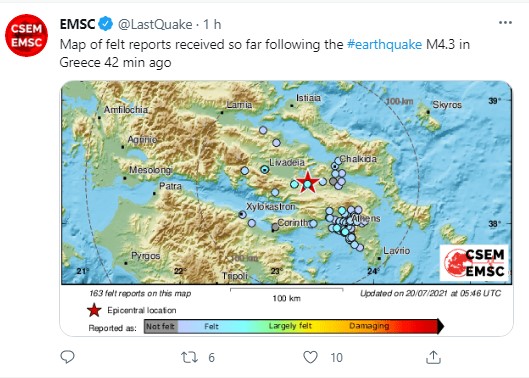
Task: Like the tweet with the heart icon
Action: pos(310,357)
